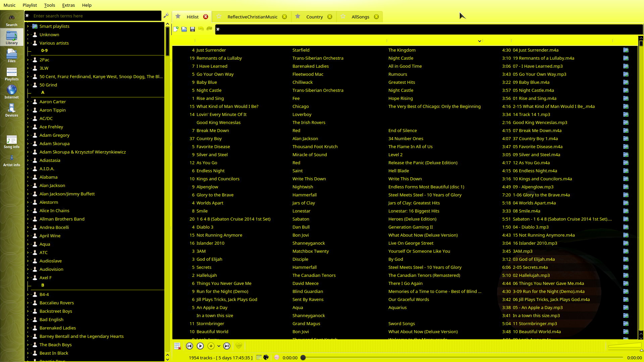Click the file icon on Just Surrender row
This screenshot has height=362, width=644.
click(626, 50)
